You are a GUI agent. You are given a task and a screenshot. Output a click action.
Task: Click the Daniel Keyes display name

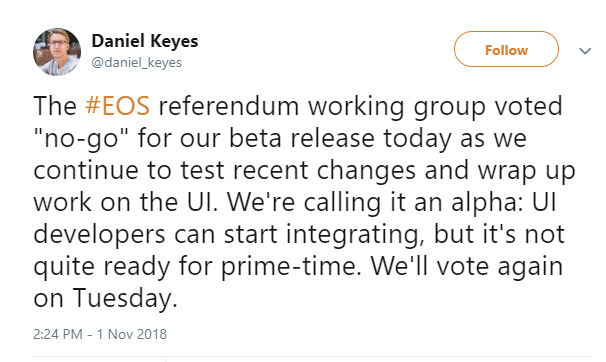click(145, 41)
